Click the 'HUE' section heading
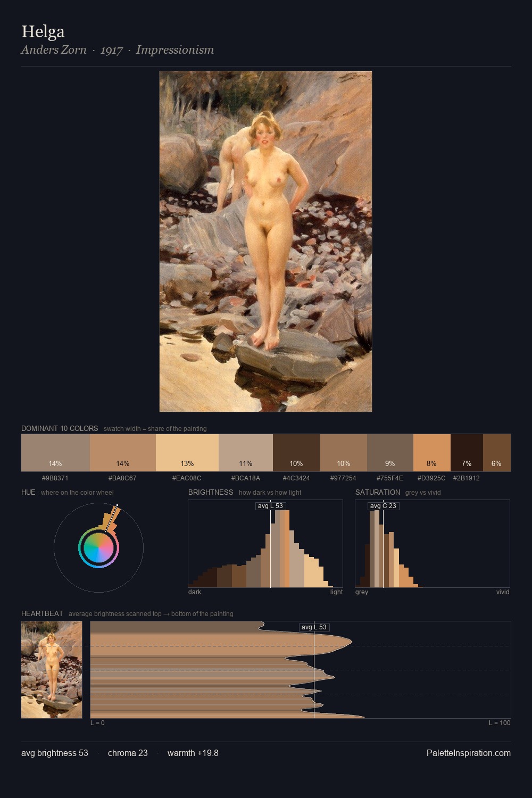Viewport: 532px width, 798px height. point(28,492)
